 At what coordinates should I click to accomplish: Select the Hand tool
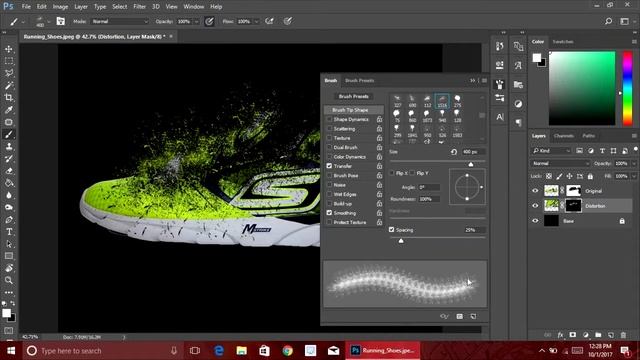9,268
